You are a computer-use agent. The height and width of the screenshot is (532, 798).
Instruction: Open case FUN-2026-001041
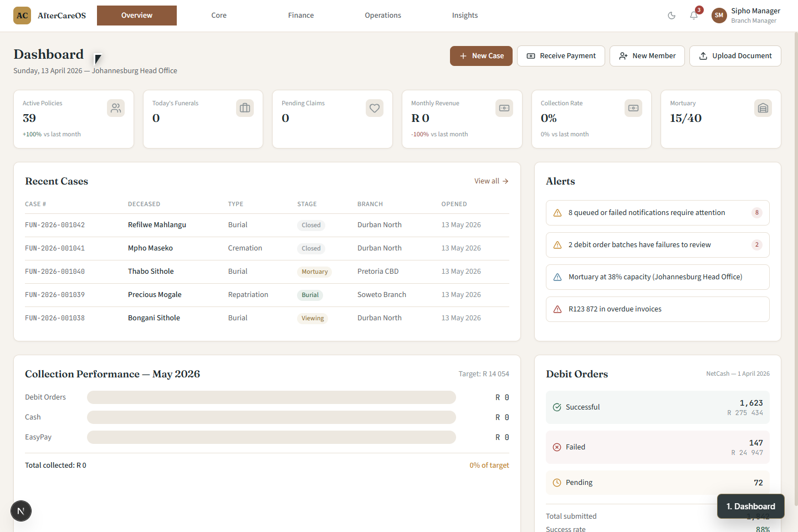pos(55,248)
